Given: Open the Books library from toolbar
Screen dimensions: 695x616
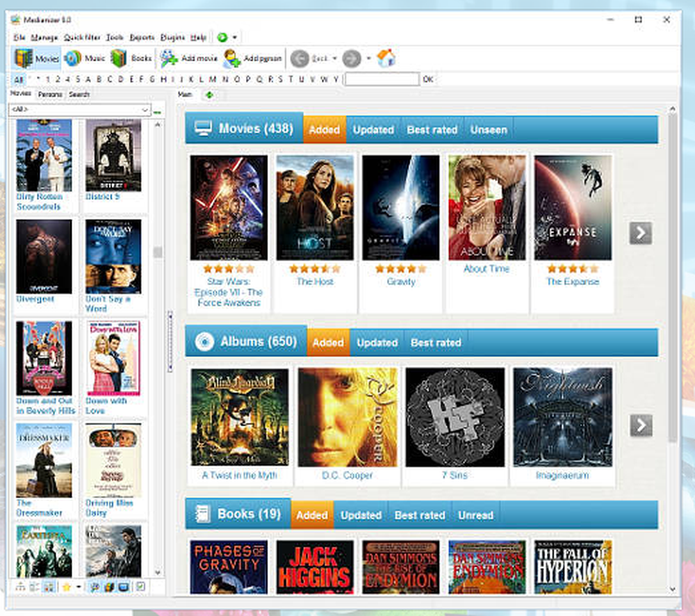Looking at the screenshot, I should pos(131,58).
